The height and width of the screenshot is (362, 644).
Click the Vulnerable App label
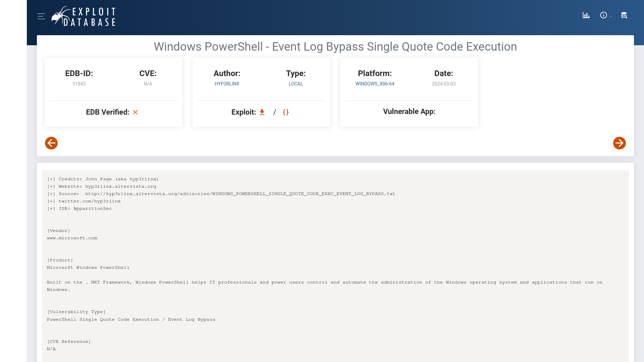409,112
